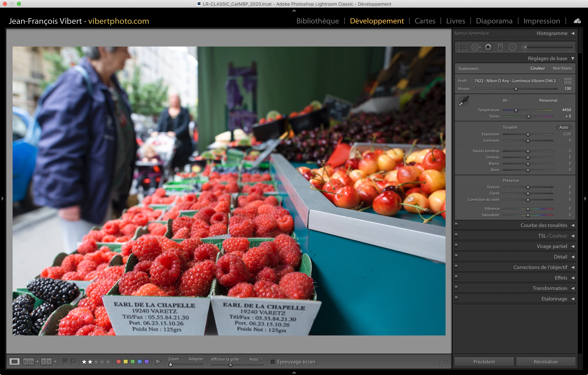Screen dimensions: 588x375
Task: Click the Réinitialiser button
Action: pyautogui.click(x=546, y=362)
